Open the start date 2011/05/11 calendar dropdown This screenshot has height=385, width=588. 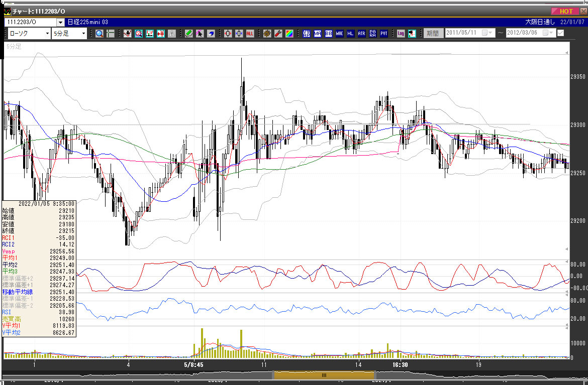487,33
